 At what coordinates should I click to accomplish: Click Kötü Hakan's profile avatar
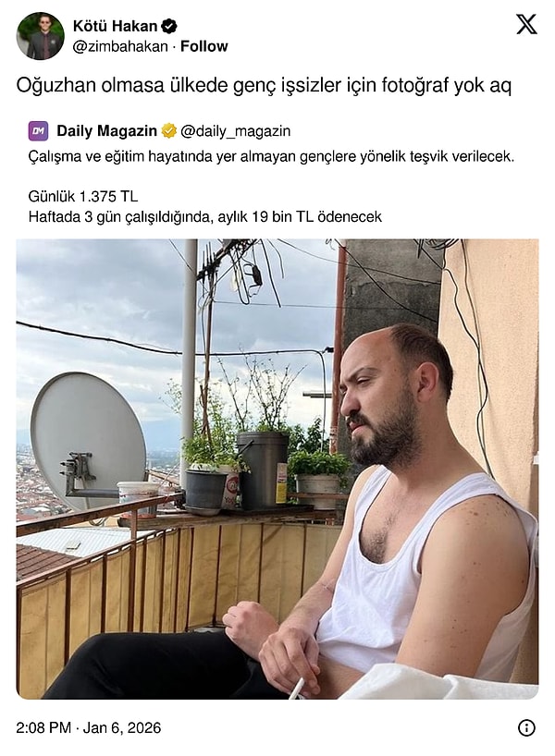(40, 36)
